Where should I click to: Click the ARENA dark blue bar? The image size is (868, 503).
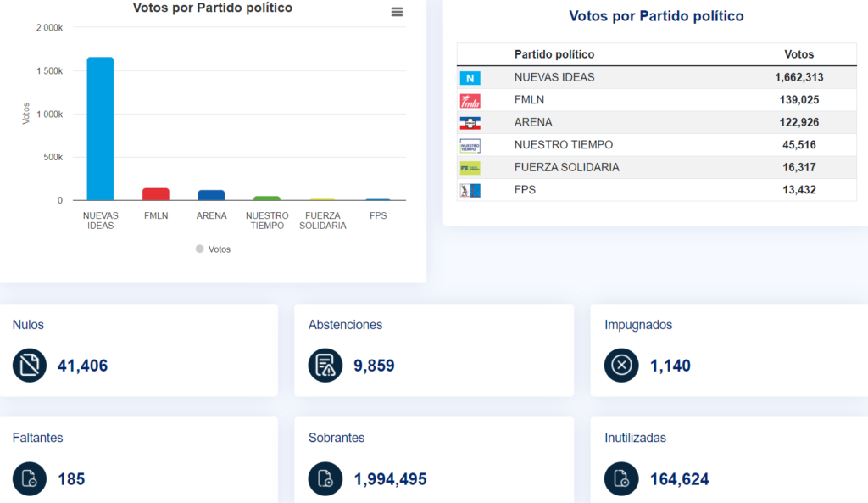click(211, 195)
